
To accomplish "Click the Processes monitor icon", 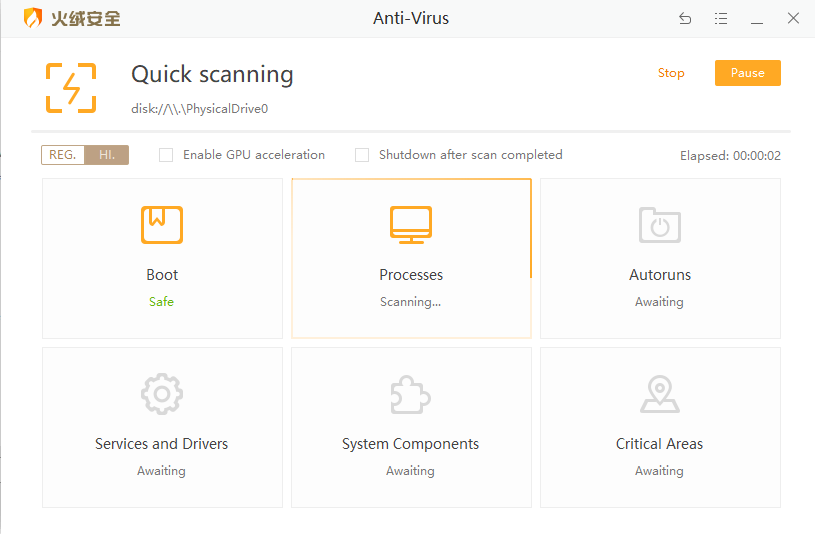I will 411,225.
